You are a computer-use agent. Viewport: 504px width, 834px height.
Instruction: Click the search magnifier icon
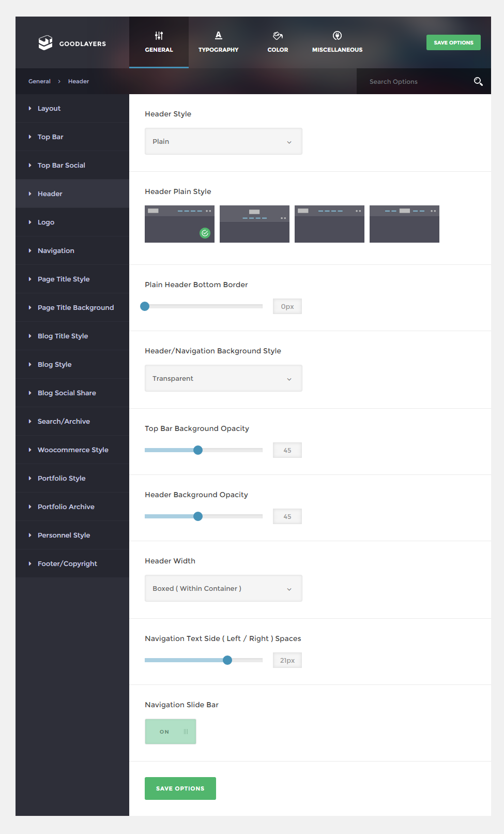point(478,81)
